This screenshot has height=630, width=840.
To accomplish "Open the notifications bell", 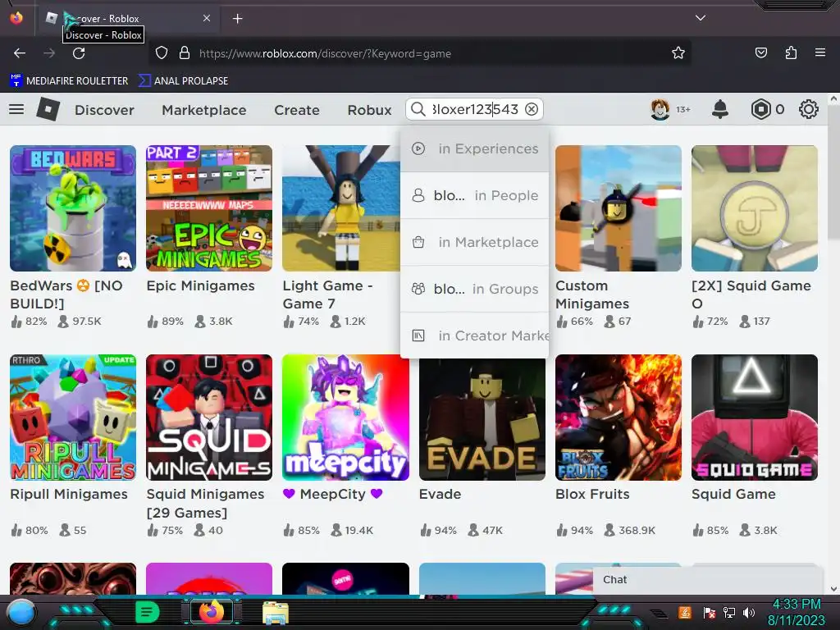I will (x=720, y=109).
